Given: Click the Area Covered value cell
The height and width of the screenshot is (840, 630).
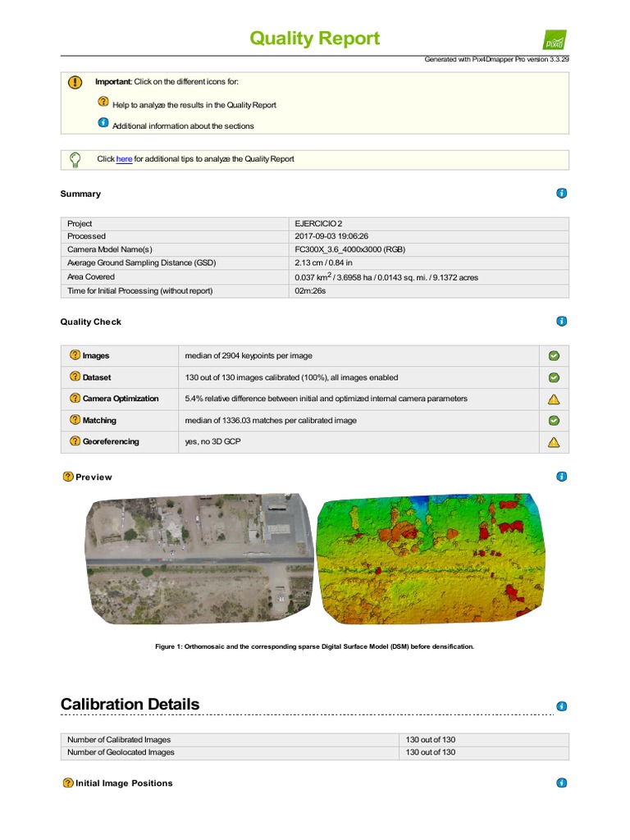Looking at the screenshot, I should tap(428, 277).
